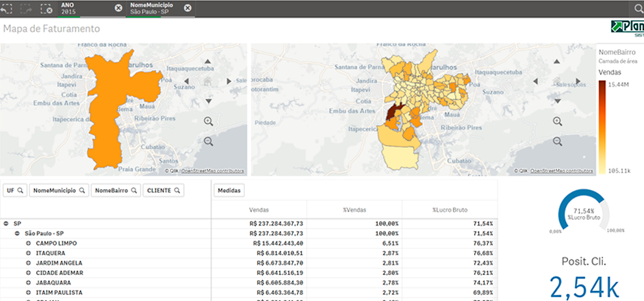Select the ANO 2015 selection tab
This screenshot has height=301, width=644.
(x=86, y=8)
